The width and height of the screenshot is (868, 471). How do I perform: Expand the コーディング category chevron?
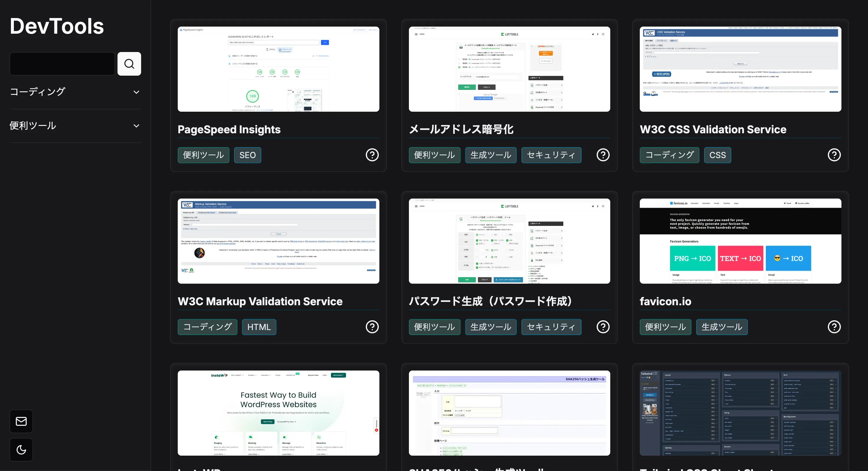(136, 92)
